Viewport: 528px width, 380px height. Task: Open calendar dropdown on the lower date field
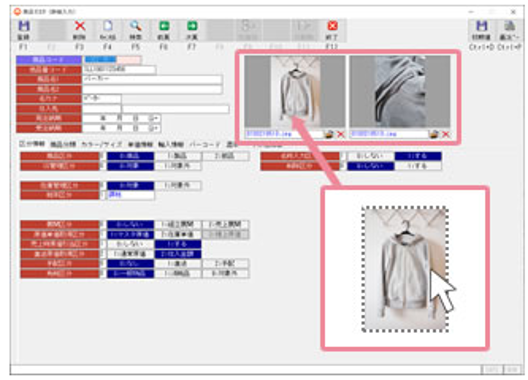[x=154, y=128]
